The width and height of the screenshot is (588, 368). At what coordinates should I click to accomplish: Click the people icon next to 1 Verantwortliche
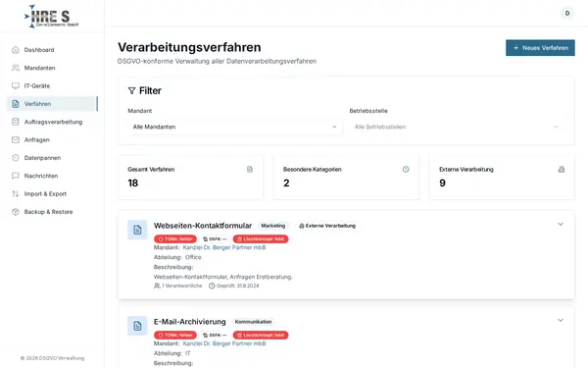click(x=157, y=286)
